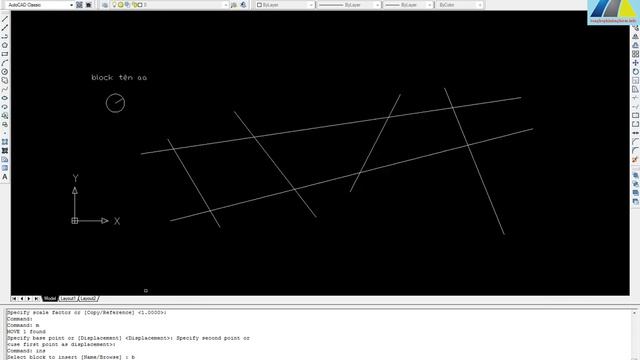Click the 'MOVE 1 found' command line
640x360 pixels.
(26, 332)
